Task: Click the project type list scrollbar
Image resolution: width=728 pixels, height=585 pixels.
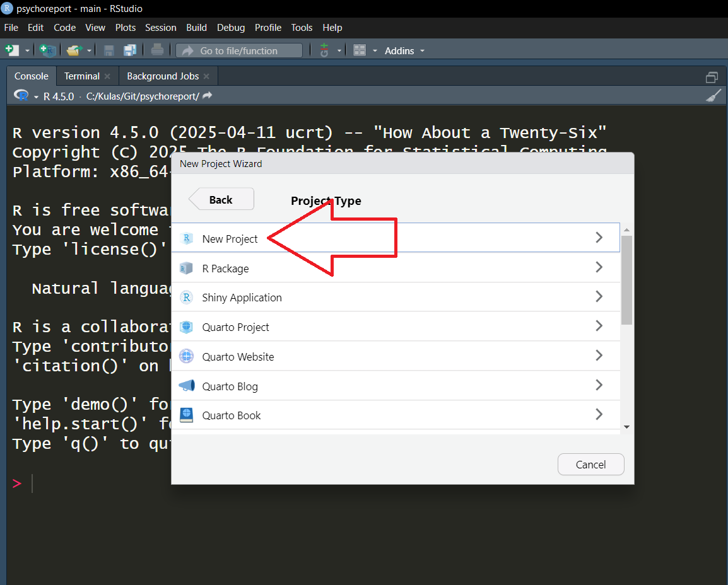Action: click(x=626, y=281)
